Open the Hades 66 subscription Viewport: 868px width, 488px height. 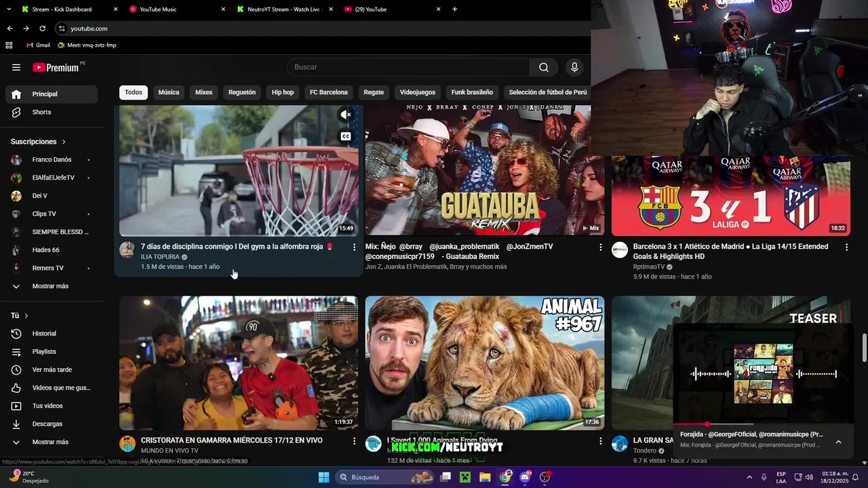(x=52, y=250)
